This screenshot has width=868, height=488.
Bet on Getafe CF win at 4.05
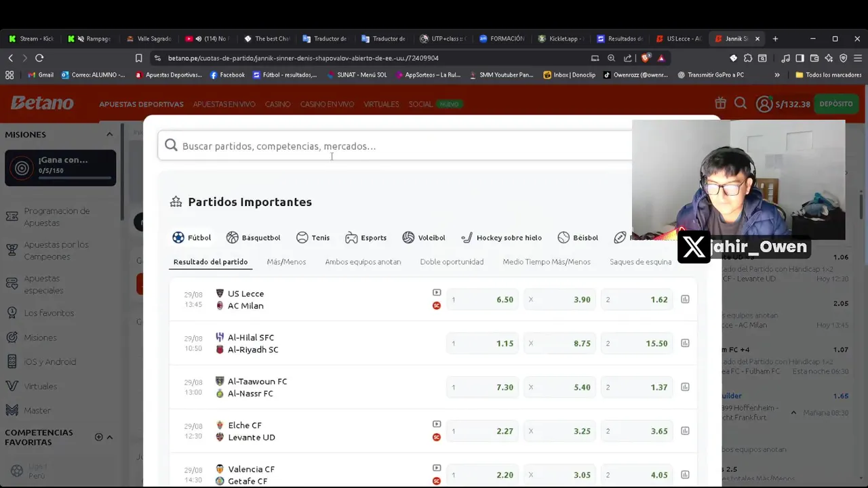click(637, 475)
